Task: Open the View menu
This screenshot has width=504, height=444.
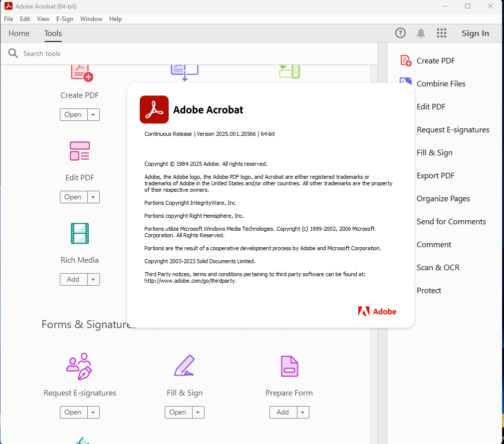Action: (x=43, y=19)
